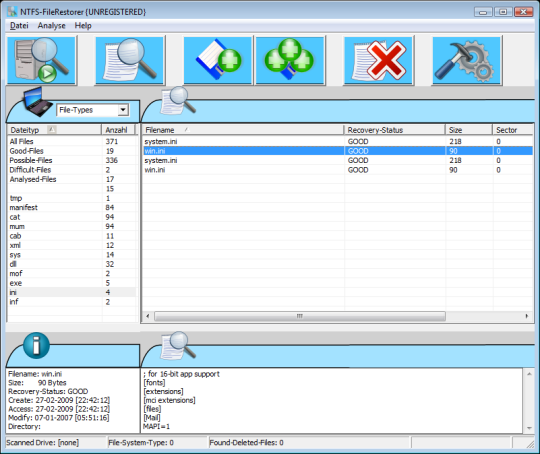Select the ini file type row
The height and width of the screenshot is (454, 540).
click(72, 292)
